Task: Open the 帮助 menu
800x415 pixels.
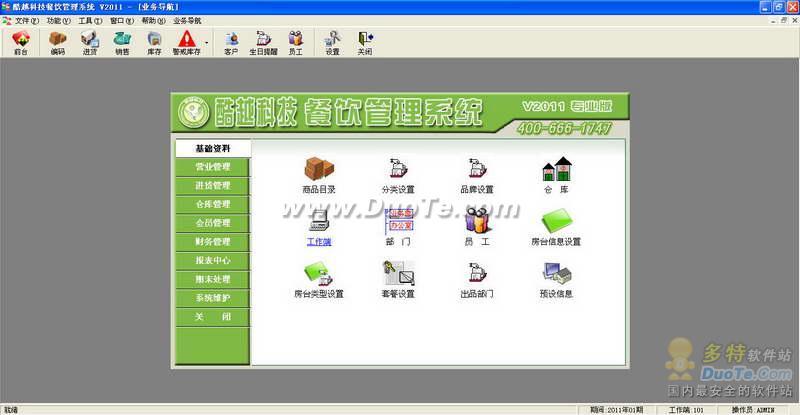Action: tap(153, 21)
